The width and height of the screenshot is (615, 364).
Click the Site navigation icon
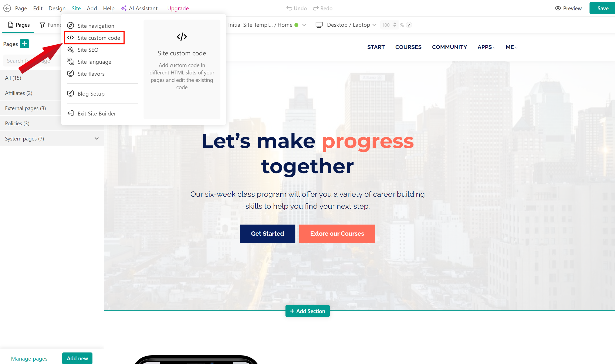(70, 25)
